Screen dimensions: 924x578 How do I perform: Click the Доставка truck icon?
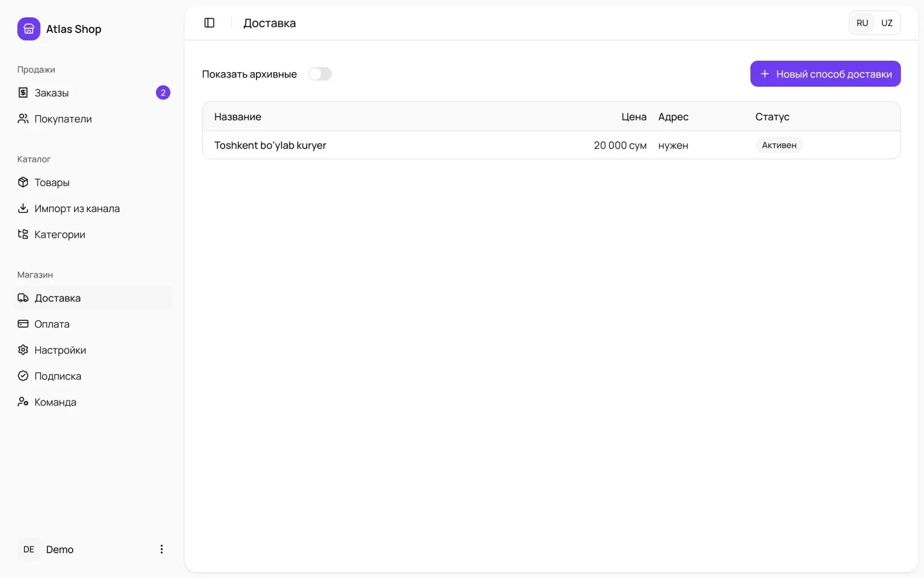tap(23, 298)
